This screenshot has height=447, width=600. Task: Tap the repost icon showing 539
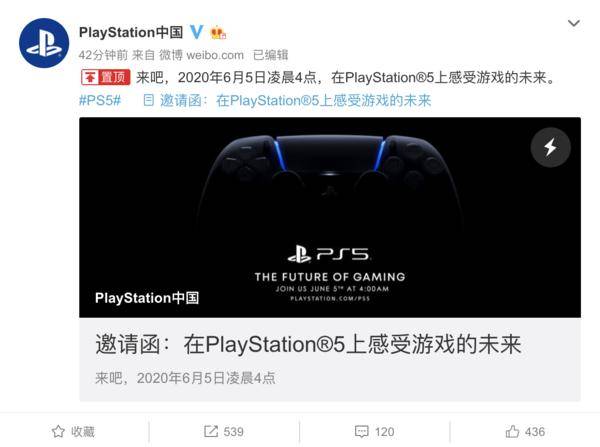point(211,432)
